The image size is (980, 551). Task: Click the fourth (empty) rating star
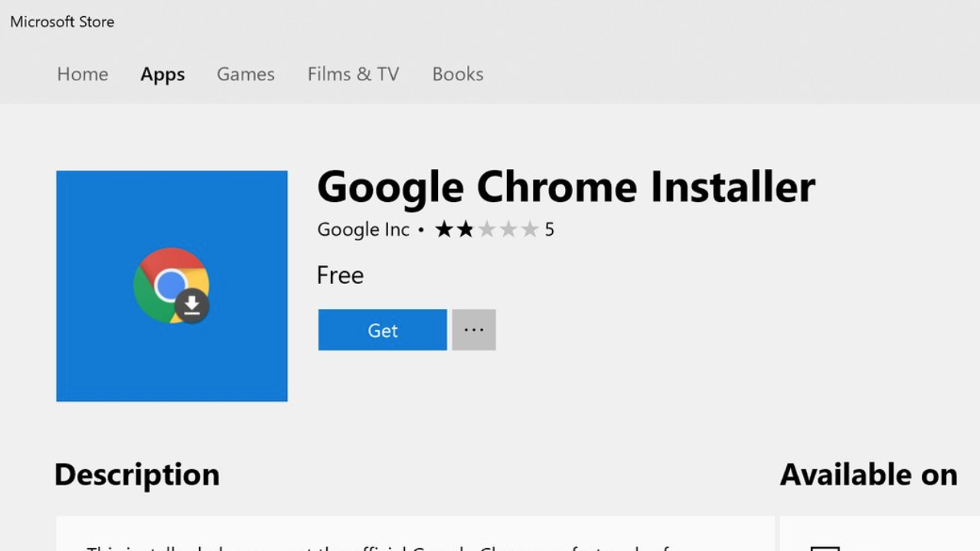coord(508,230)
